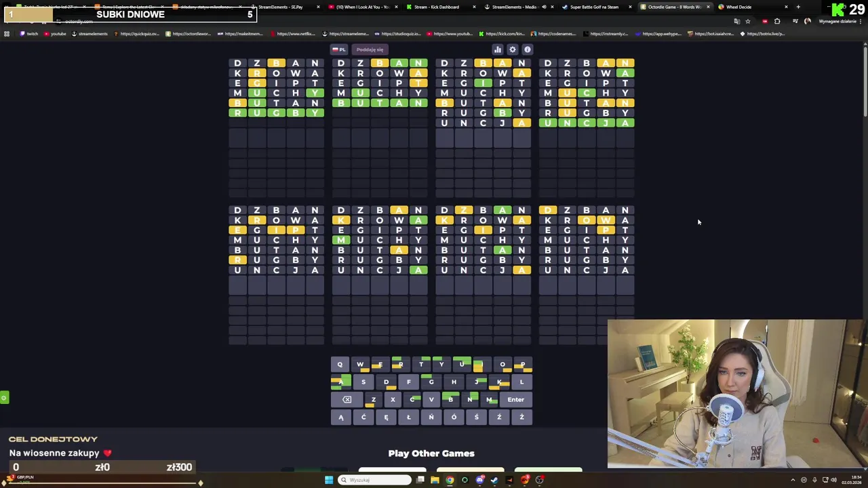Image resolution: width=868 pixels, height=488 pixels.
Task: Open Google Chrome from the taskbar
Action: coord(450,480)
